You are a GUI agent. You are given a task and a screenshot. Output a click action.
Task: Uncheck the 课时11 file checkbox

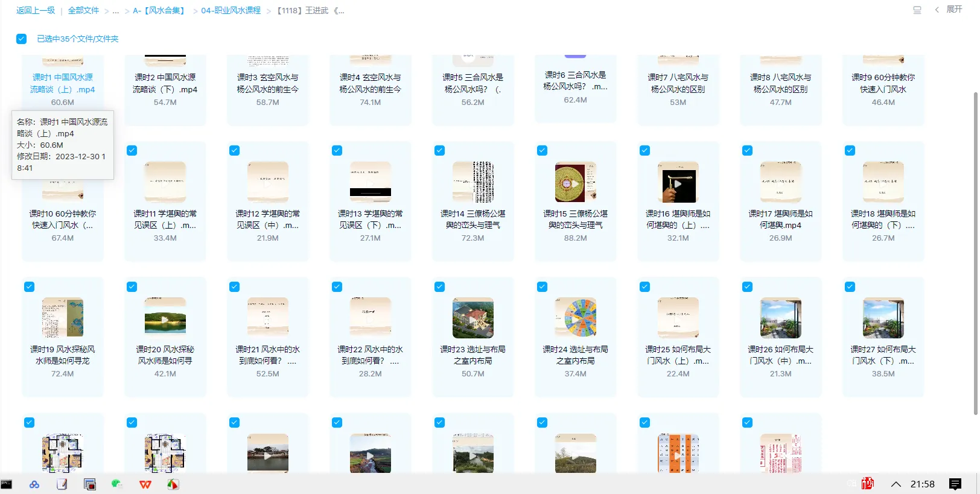click(132, 151)
